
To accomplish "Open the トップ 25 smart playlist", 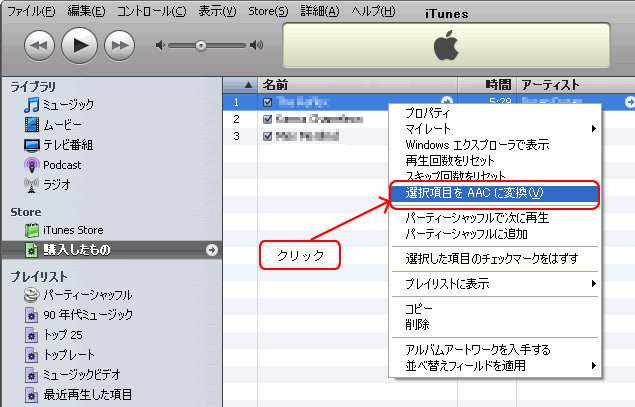I will [53, 335].
